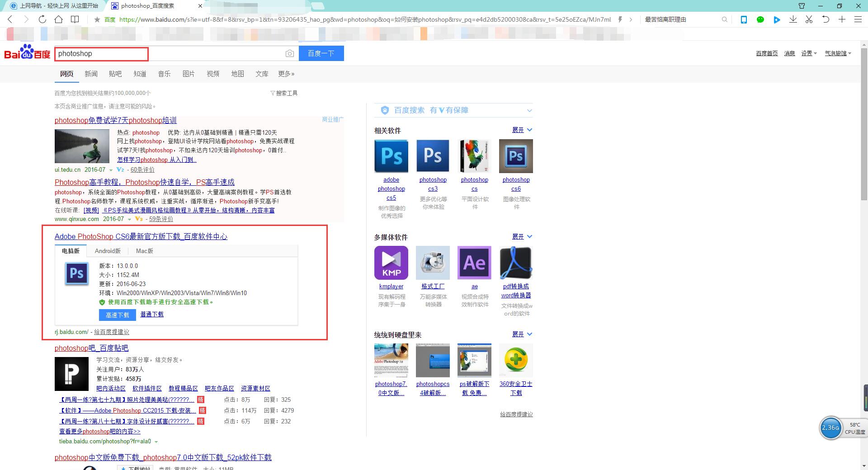This screenshot has width=868, height=470.
Task: Add new tab with plus icon
Action: [x=842, y=19]
